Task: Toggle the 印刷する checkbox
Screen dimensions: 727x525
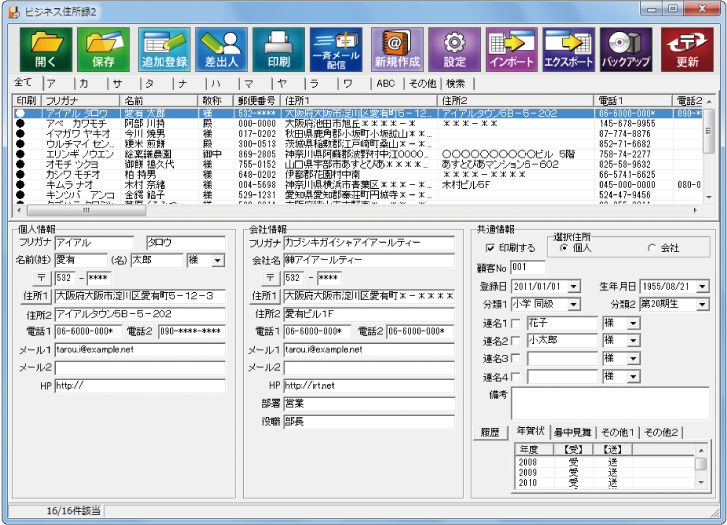Action: click(490, 248)
